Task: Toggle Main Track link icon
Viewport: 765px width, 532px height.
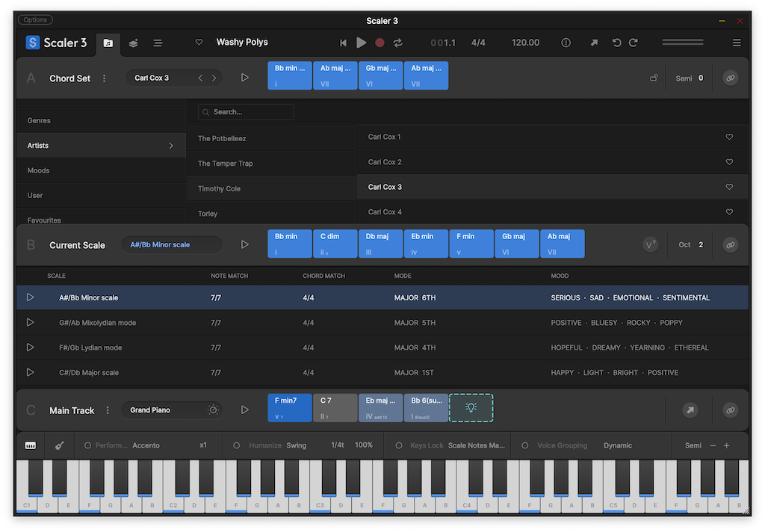Action: (x=731, y=410)
